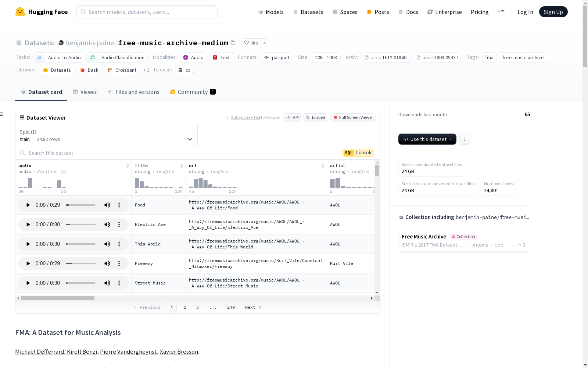The height and width of the screenshot is (368, 588).
Task: Open the cc license tag
Action: pyautogui.click(x=184, y=70)
